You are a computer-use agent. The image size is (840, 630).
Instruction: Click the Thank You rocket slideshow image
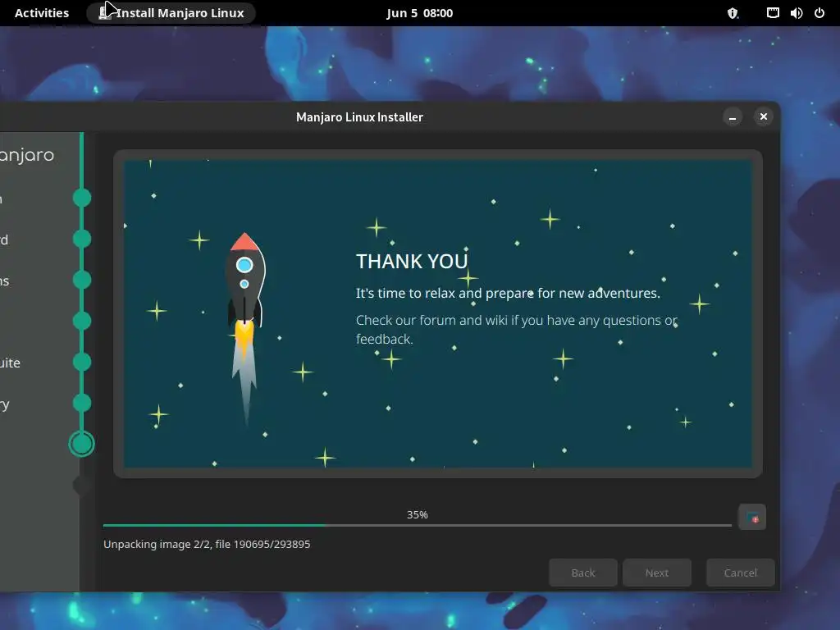point(438,314)
